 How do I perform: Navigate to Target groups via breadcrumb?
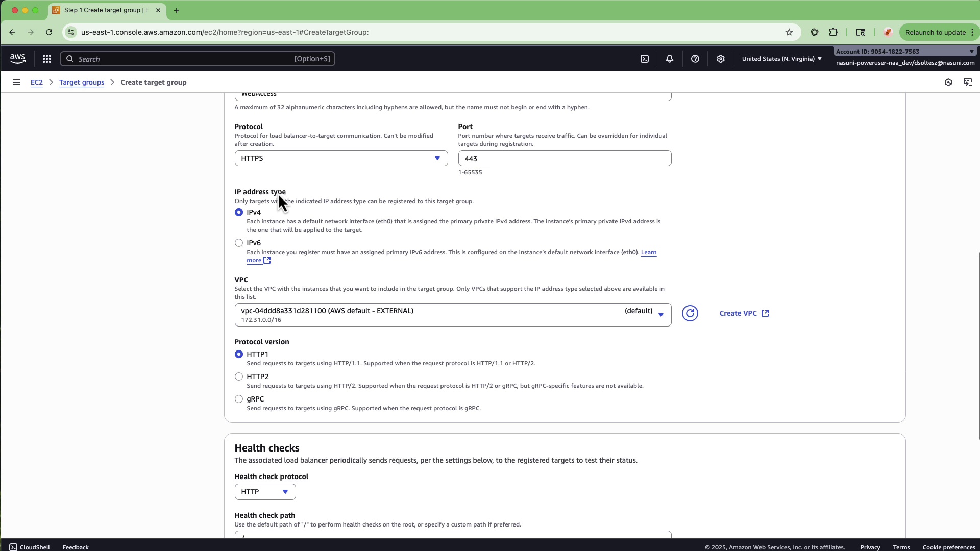(81, 82)
